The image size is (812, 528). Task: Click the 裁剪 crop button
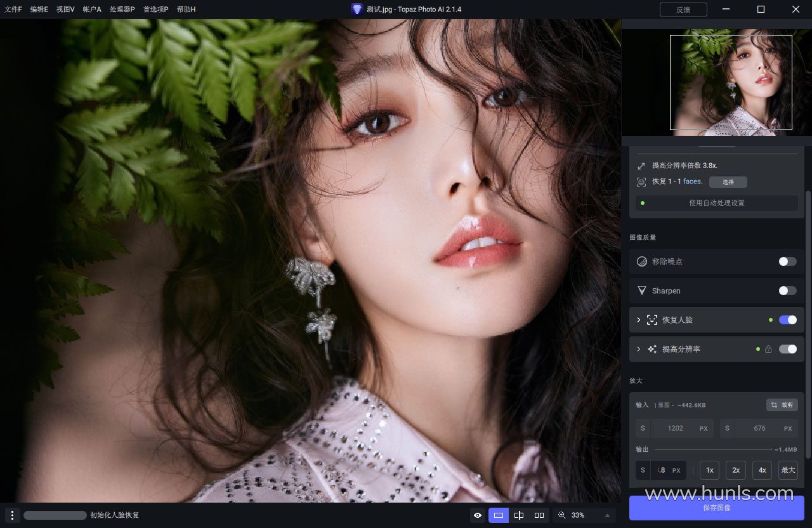coord(782,405)
